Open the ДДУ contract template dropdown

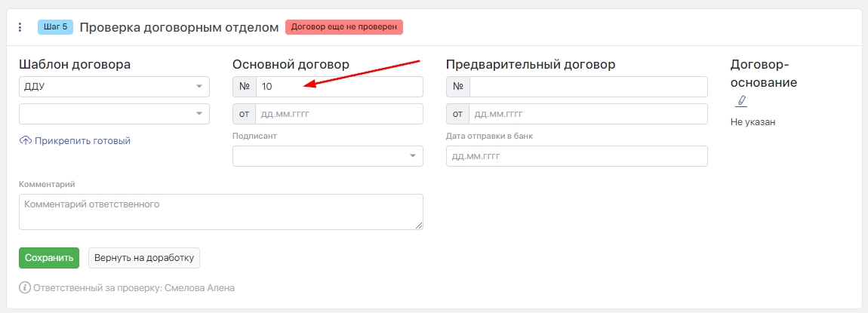point(114,87)
